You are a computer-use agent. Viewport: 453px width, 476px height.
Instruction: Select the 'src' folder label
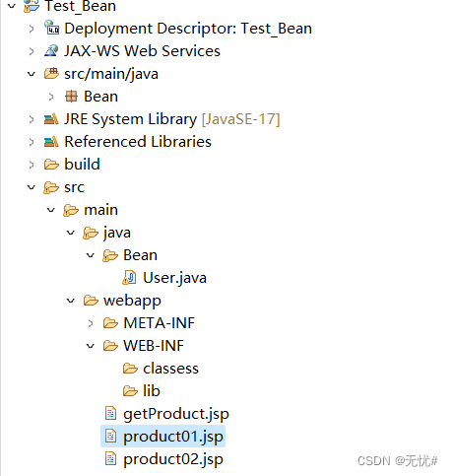click(75, 187)
